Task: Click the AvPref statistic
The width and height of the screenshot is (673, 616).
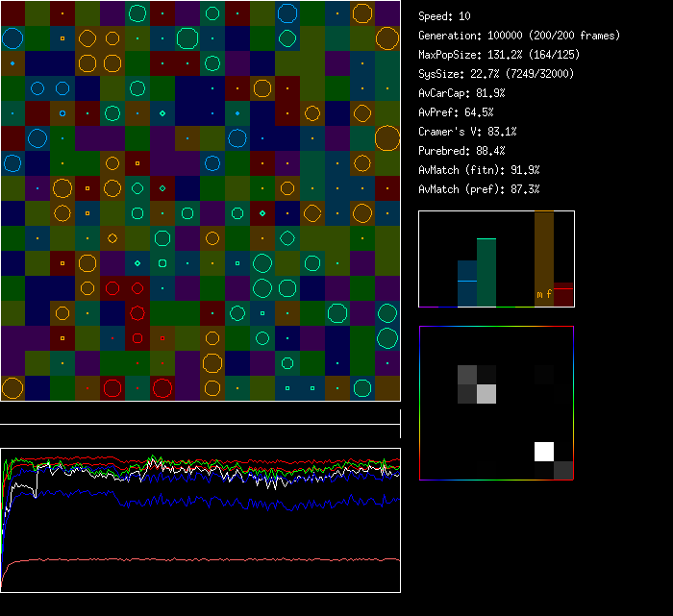Action: (456, 112)
